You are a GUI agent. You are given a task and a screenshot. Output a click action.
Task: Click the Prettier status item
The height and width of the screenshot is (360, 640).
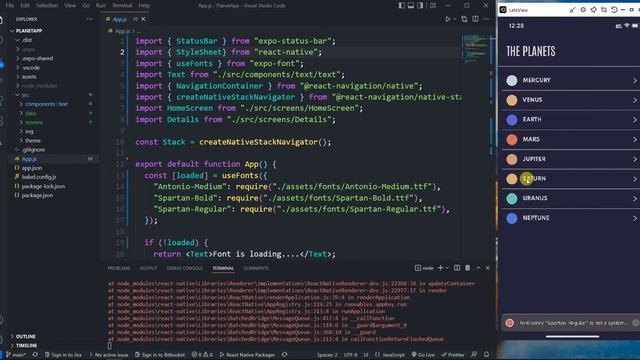point(453,355)
